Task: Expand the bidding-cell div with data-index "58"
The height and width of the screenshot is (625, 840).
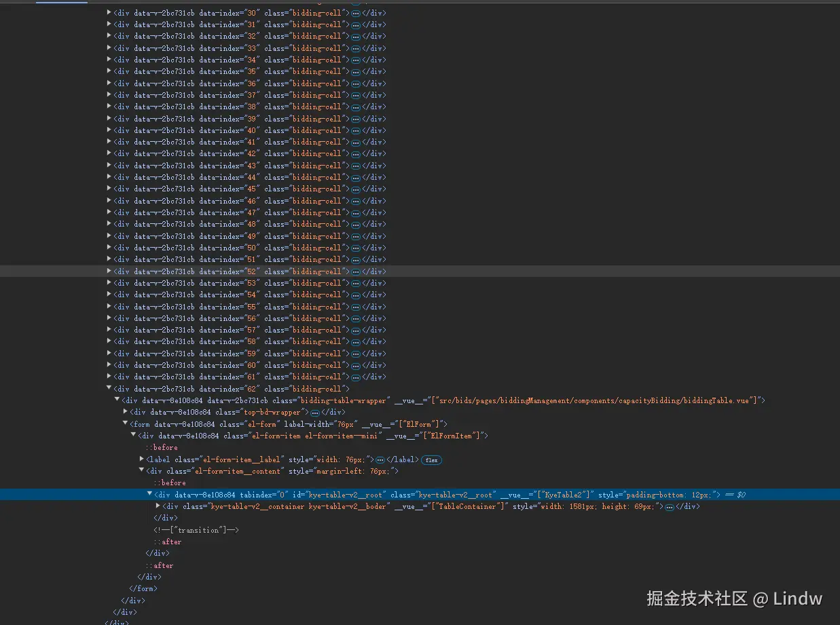Action: tap(109, 341)
